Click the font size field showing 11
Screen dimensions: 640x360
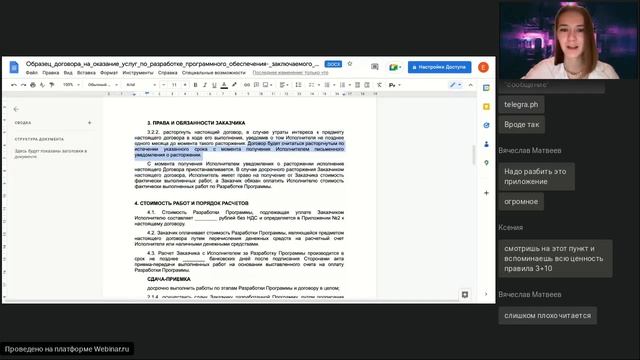click(x=174, y=85)
